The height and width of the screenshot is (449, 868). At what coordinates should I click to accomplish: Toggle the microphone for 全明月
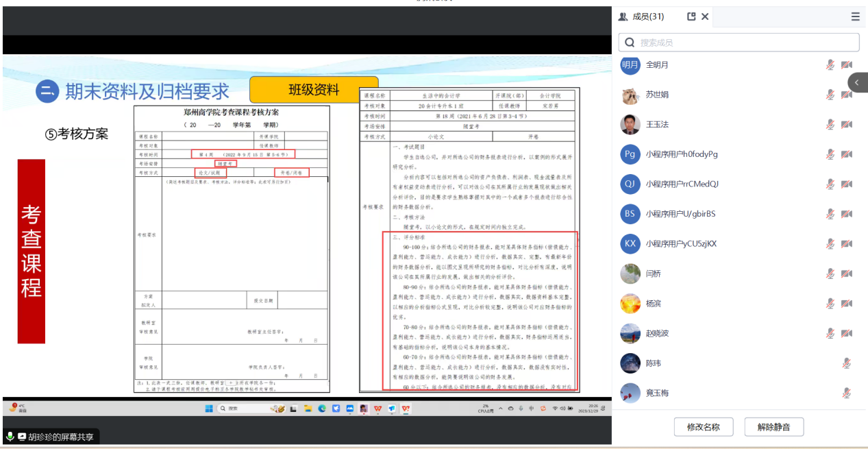click(830, 65)
